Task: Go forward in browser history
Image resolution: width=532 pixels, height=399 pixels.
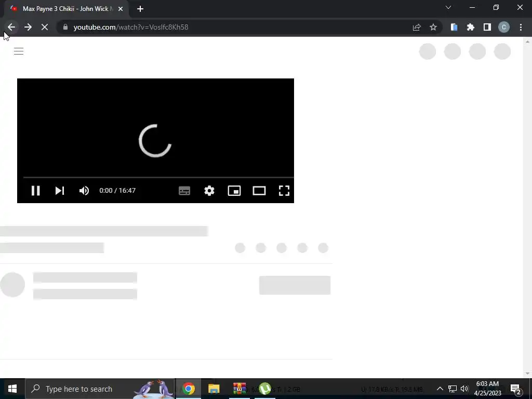Action: pos(28,27)
